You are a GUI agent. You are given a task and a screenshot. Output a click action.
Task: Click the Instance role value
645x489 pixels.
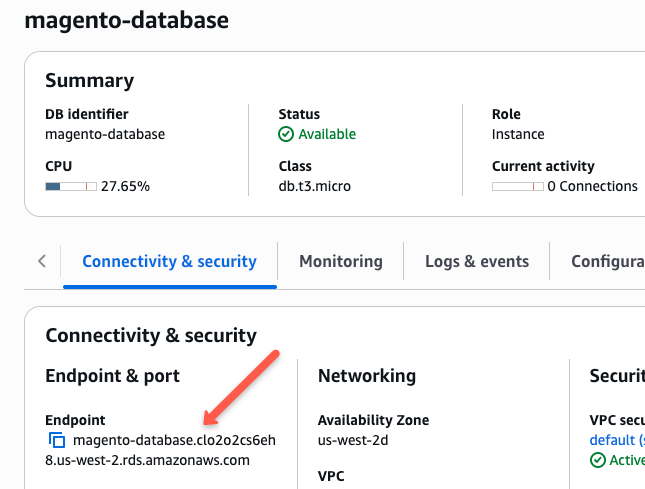tap(518, 134)
